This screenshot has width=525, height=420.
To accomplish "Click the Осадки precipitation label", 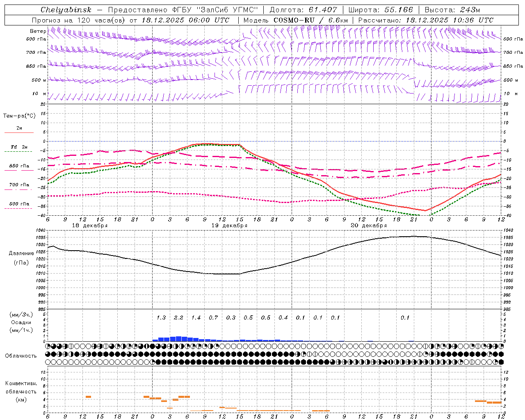I will (21, 322).
